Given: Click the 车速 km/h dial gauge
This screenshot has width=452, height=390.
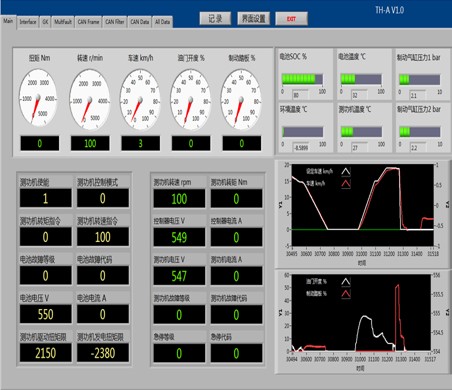Looking at the screenshot, I should point(140,99).
